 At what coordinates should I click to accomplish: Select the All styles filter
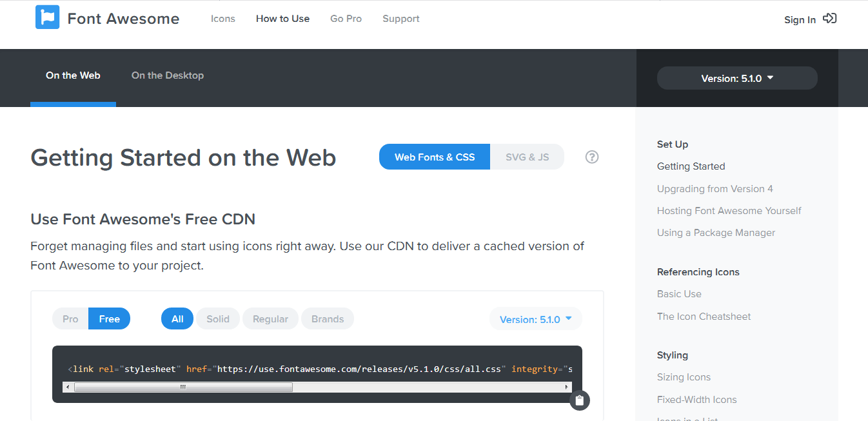[177, 318]
